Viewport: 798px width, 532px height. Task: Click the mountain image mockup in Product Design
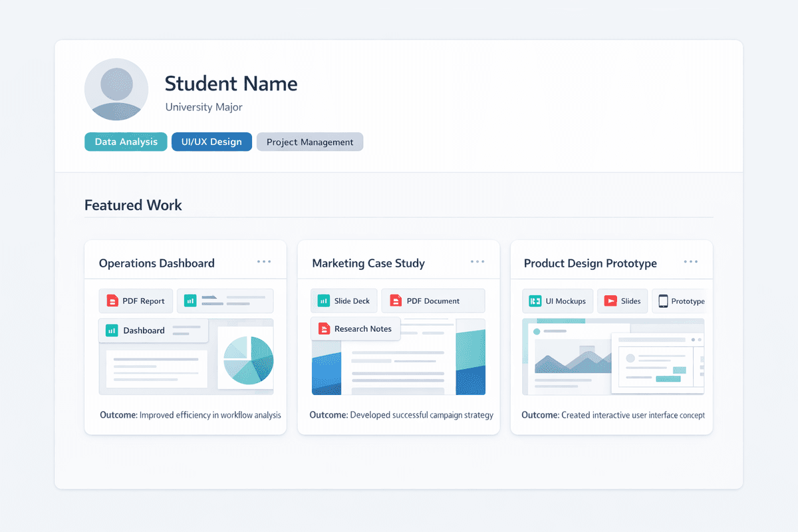pos(572,359)
